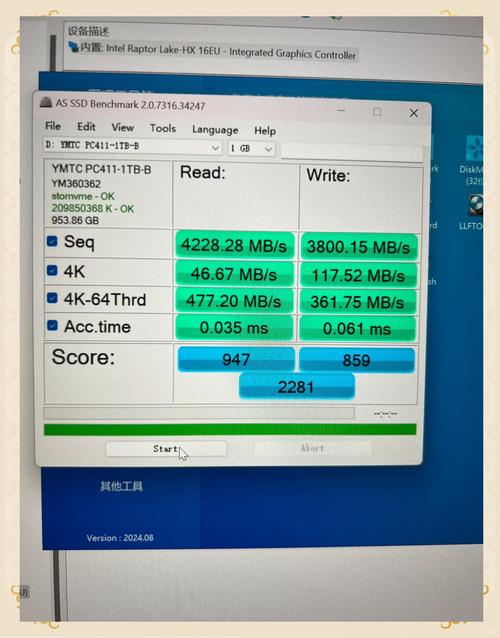500x638 pixels.
Task: Minimize the AS SSD Benchmark window
Action: coord(341,111)
